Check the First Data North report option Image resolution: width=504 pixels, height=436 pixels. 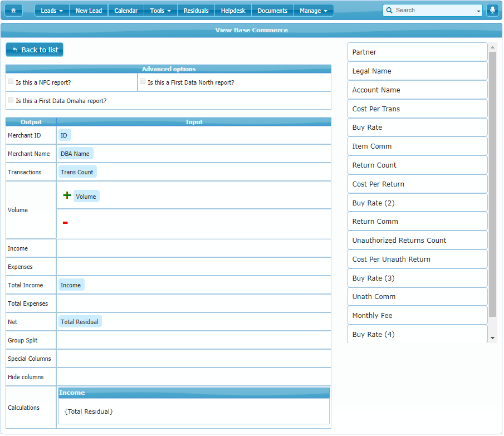pos(143,81)
